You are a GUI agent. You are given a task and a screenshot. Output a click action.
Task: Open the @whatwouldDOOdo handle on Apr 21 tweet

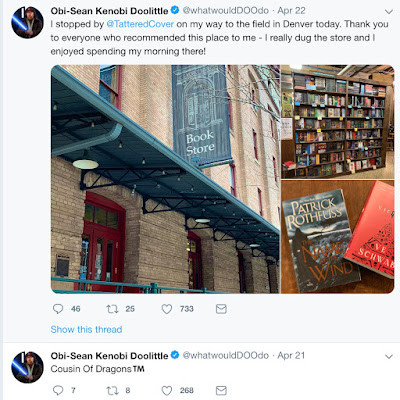(226, 356)
